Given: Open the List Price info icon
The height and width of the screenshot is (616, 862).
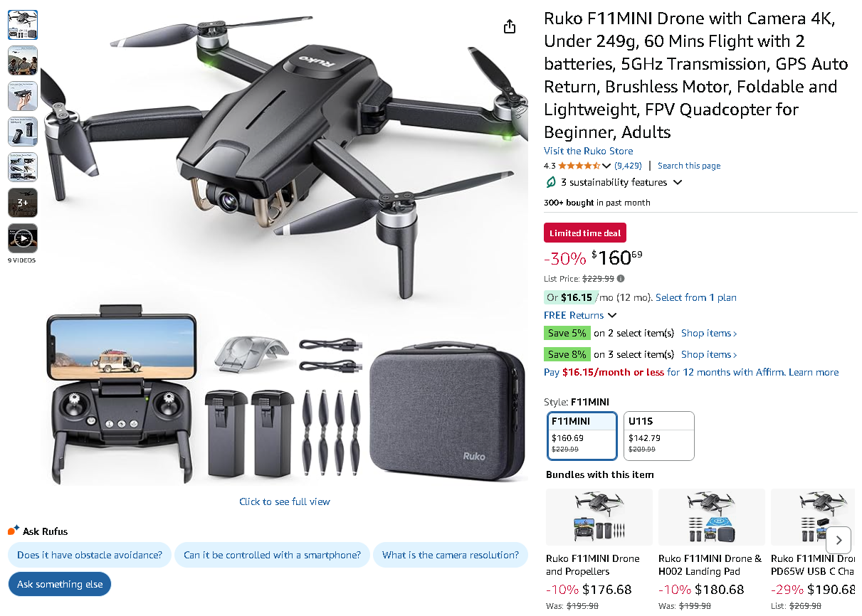Looking at the screenshot, I should (x=621, y=279).
